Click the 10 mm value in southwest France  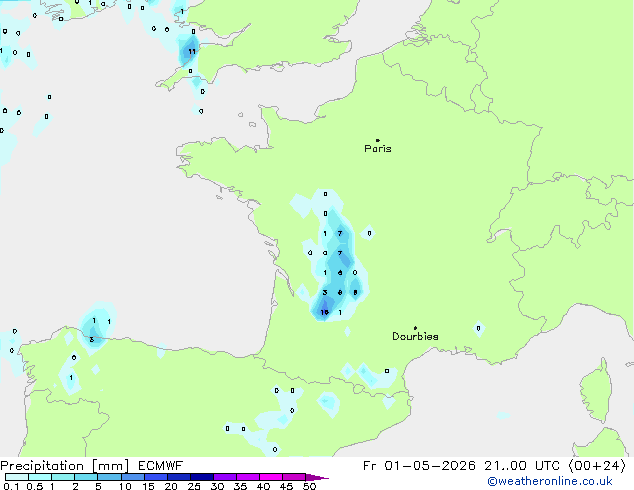click(x=324, y=312)
